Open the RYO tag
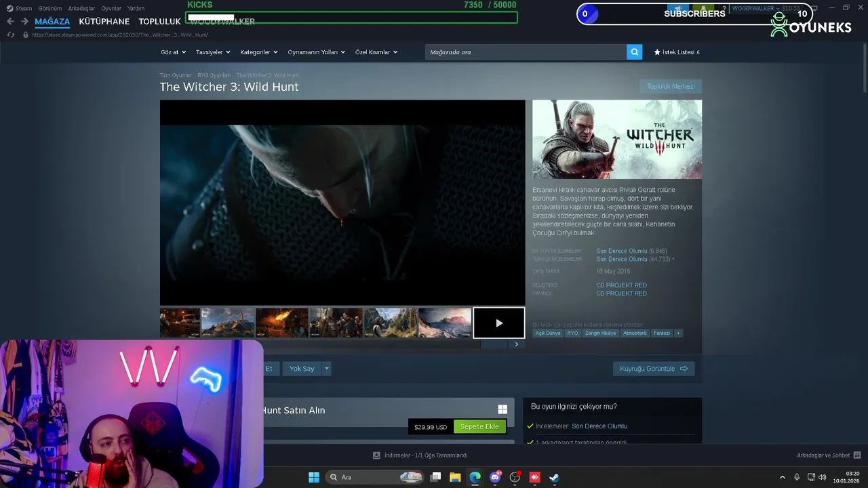 (573, 333)
